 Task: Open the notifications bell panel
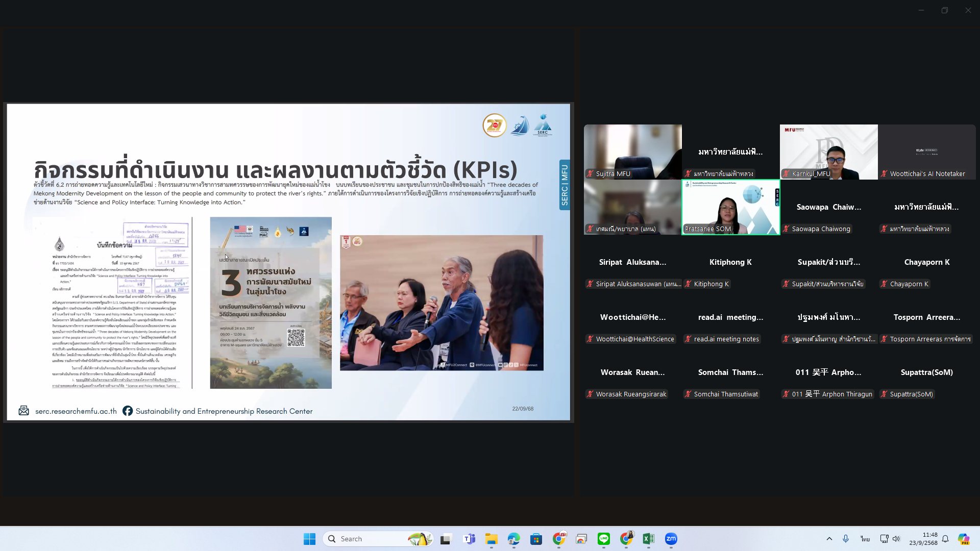click(945, 539)
